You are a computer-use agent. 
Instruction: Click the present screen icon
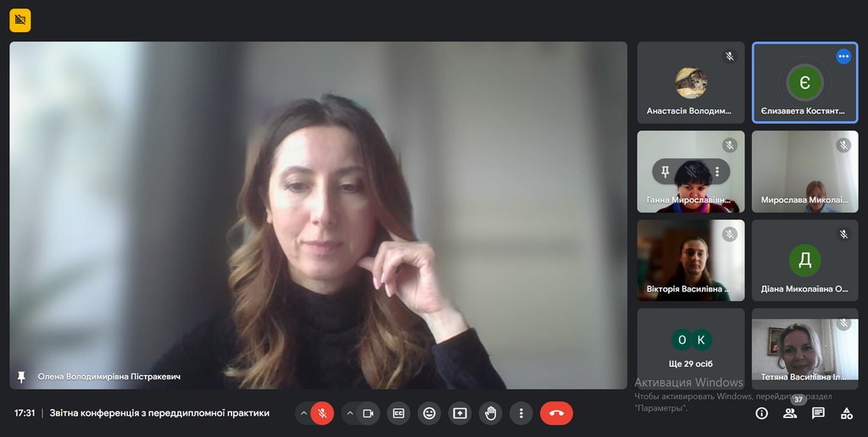459,413
